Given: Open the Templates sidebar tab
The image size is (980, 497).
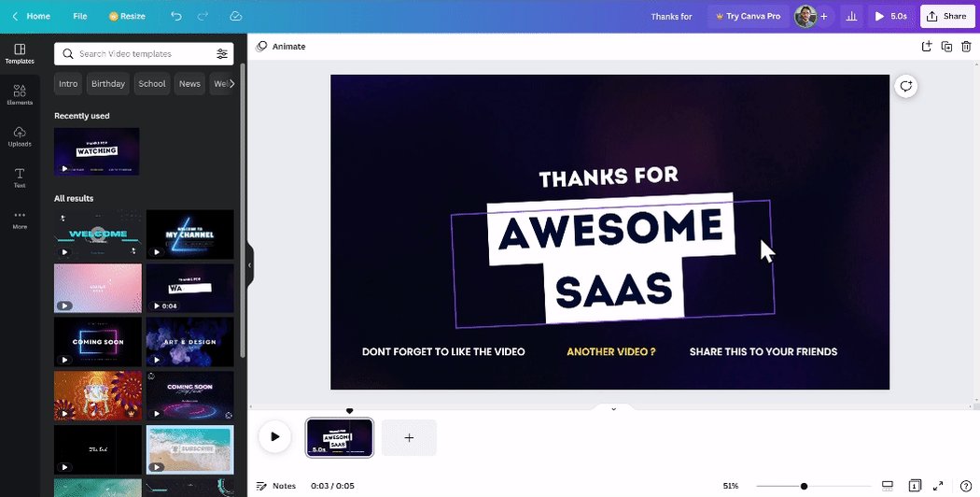Looking at the screenshot, I should pyautogui.click(x=20, y=54).
